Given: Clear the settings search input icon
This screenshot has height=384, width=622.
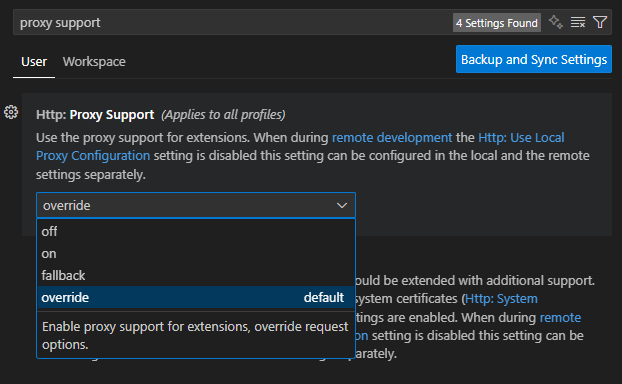Looking at the screenshot, I should [578, 22].
